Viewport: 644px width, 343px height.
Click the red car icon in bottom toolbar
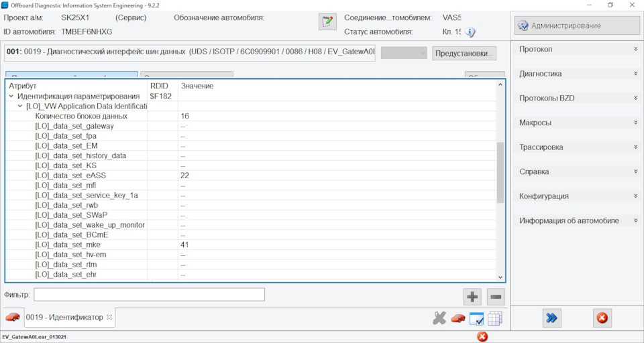458,318
